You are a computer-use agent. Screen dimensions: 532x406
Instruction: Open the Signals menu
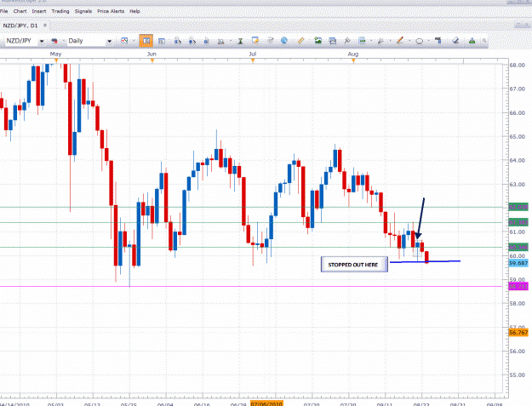click(83, 11)
